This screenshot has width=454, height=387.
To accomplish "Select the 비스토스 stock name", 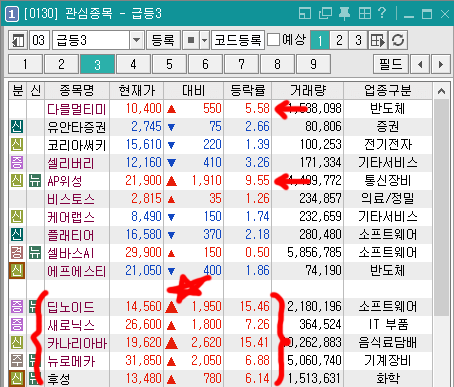I will [71, 199].
